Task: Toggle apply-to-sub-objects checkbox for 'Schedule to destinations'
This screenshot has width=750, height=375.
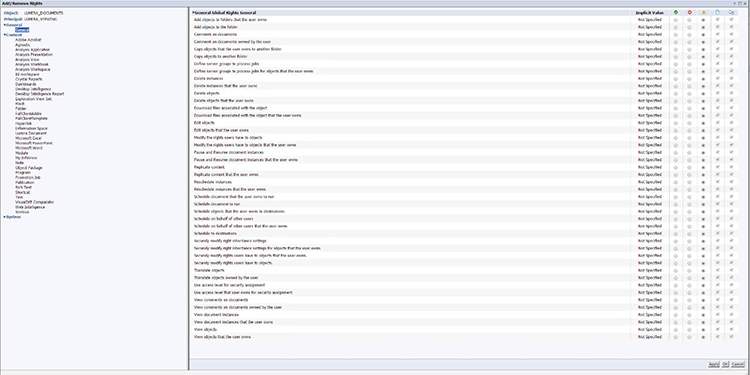Action: pyautogui.click(x=731, y=233)
